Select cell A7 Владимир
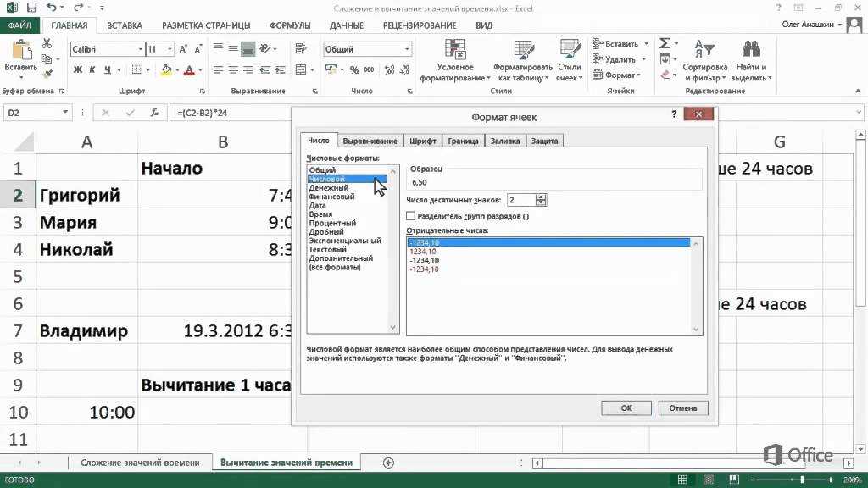 [87, 331]
